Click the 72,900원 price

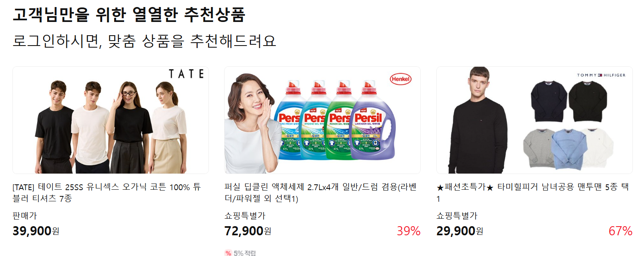pos(248,231)
